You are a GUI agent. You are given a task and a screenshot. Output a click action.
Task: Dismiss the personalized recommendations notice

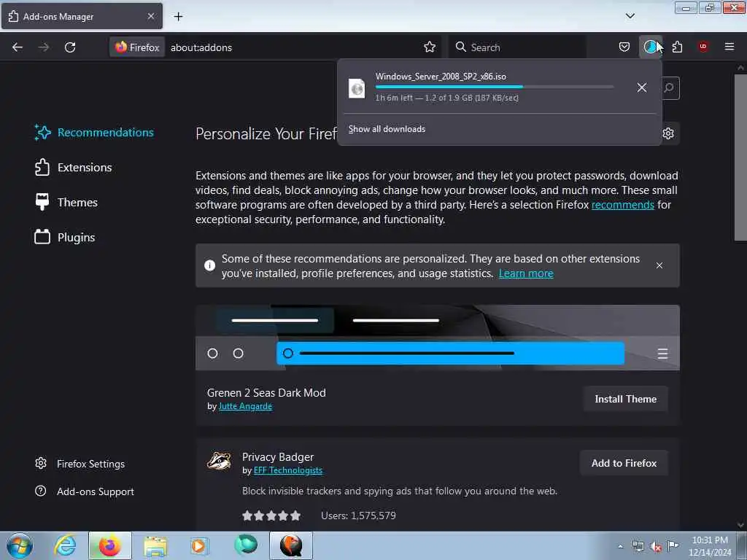pyautogui.click(x=659, y=265)
